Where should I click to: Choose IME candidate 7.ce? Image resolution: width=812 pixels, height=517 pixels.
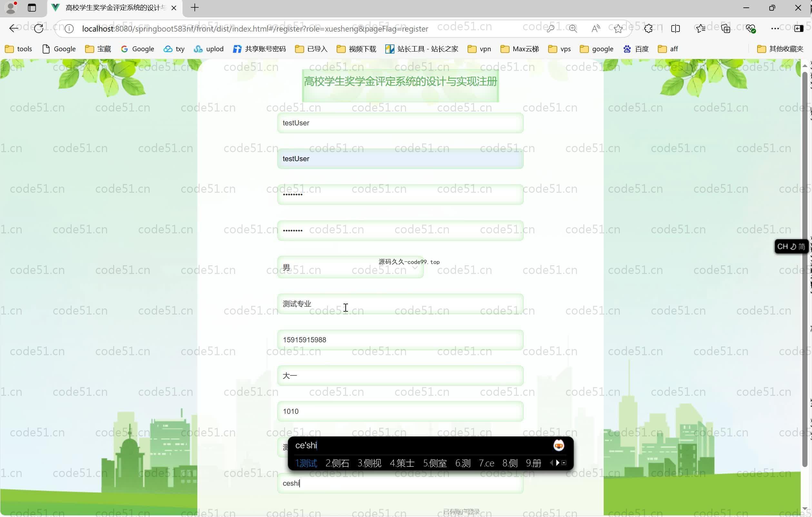coord(487,463)
